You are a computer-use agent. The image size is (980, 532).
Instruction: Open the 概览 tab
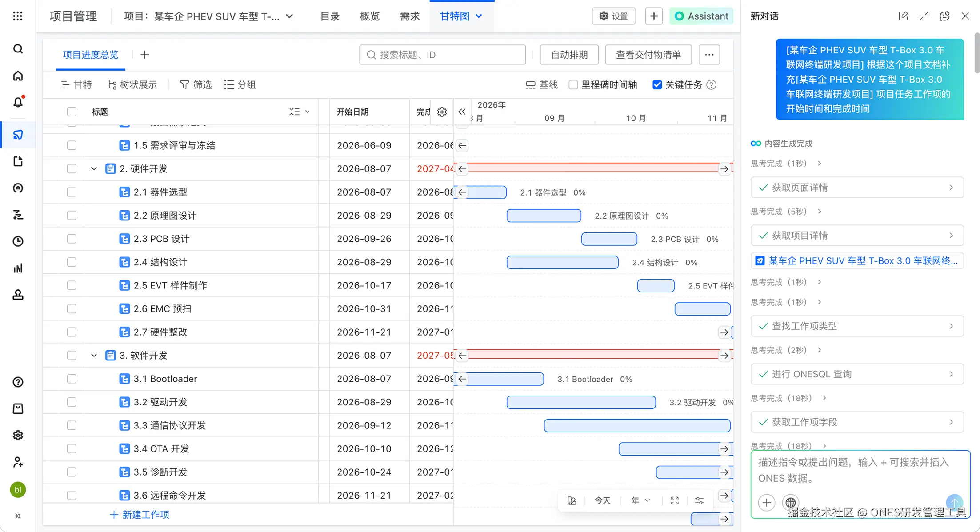pyautogui.click(x=369, y=16)
